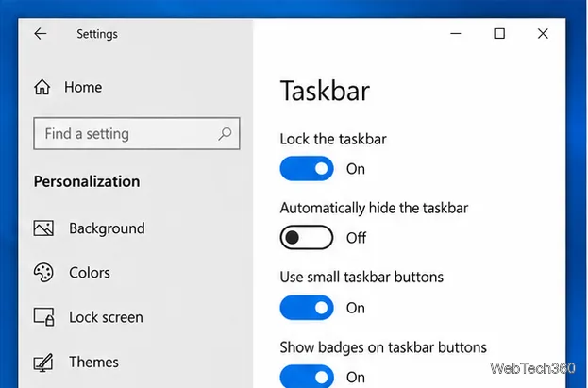
Task: Minimize the Settings window
Action: point(456,34)
